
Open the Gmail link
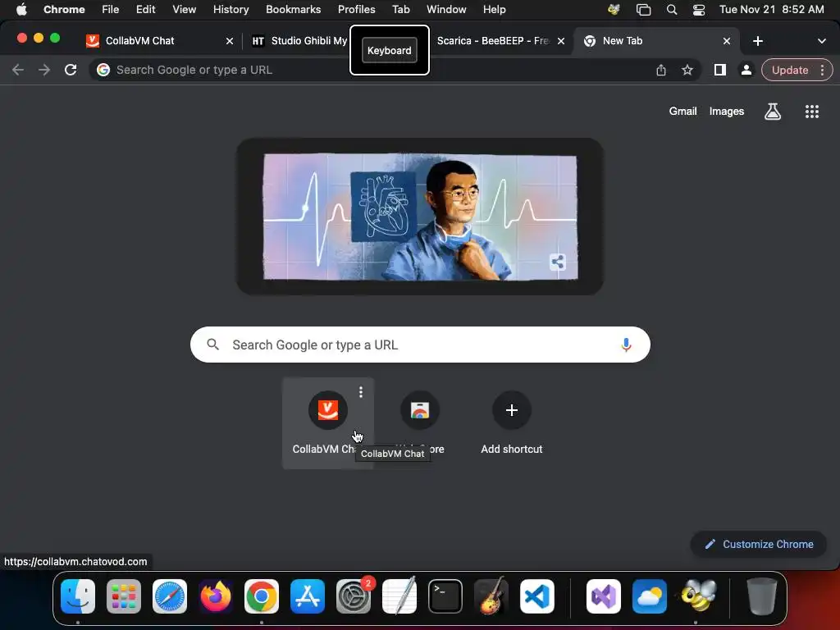(682, 112)
